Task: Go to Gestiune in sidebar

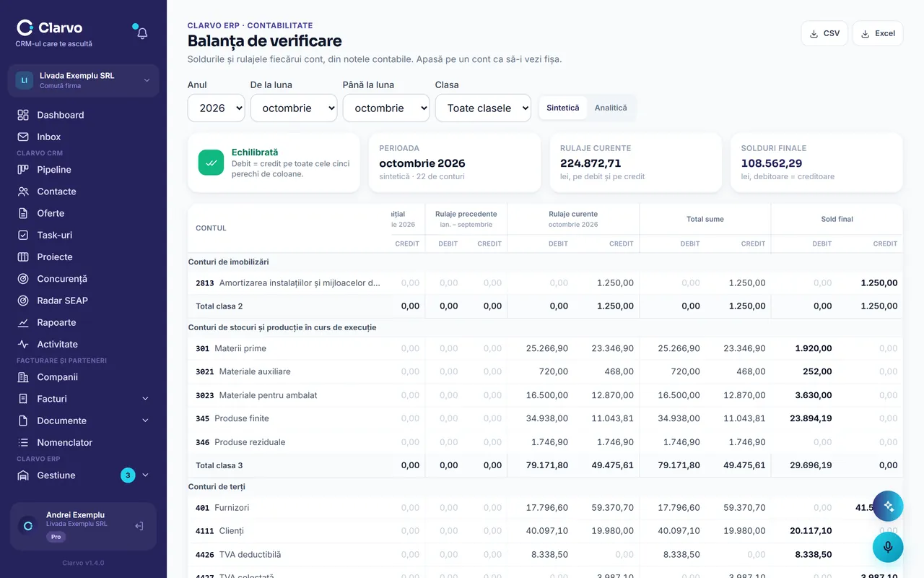Action: pos(56,475)
